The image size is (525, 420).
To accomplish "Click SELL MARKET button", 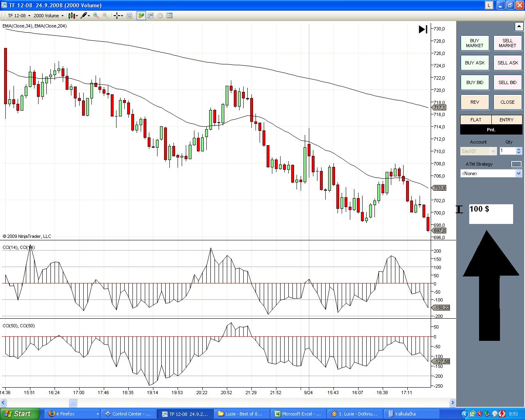I will [507, 43].
